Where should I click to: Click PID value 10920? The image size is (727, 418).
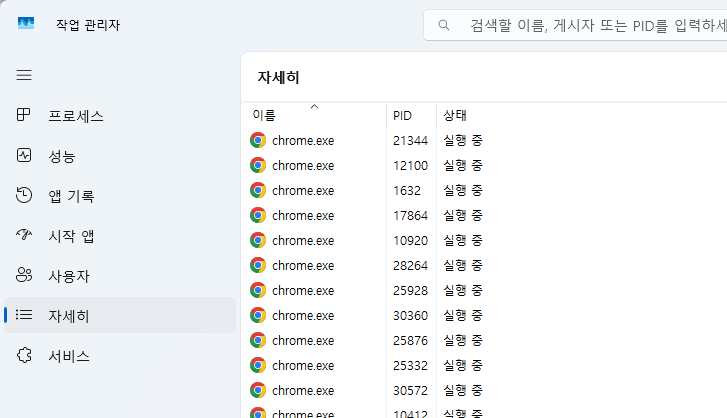(x=410, y=241)
